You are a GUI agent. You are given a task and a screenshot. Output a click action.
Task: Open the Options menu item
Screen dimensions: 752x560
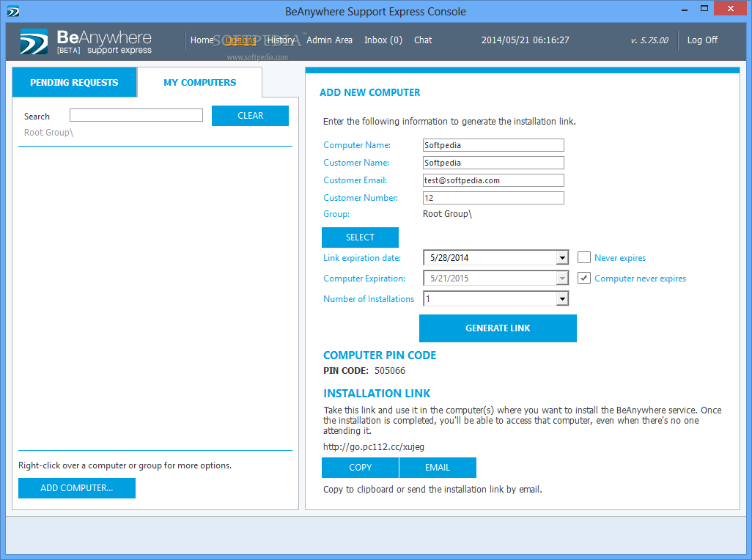click(x=240, y=40)
